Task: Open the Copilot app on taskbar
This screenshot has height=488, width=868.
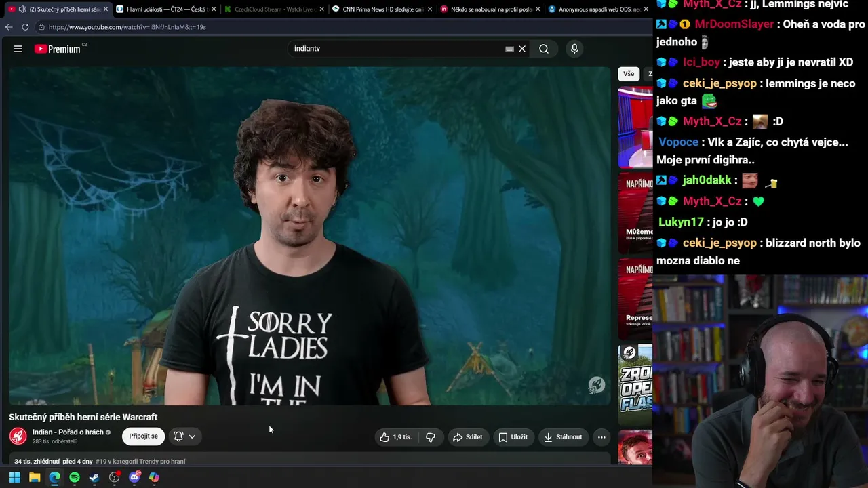Action: coord(154,477)
